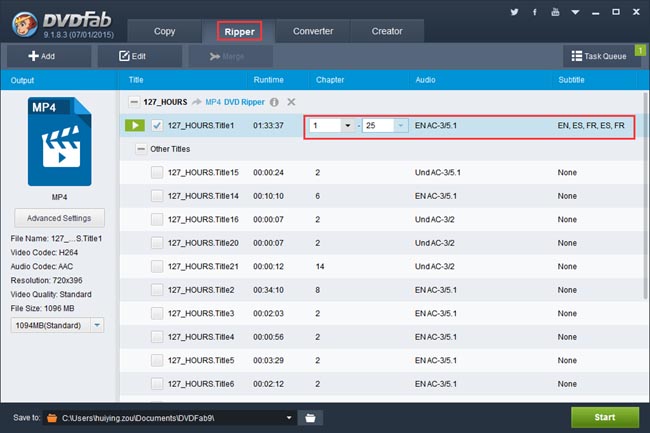Image resolution: width=650 pixels, height=433 pixels.
Task: Click the subtitle list EN, ES, FR, ES, FR
Action: (591, 126)
